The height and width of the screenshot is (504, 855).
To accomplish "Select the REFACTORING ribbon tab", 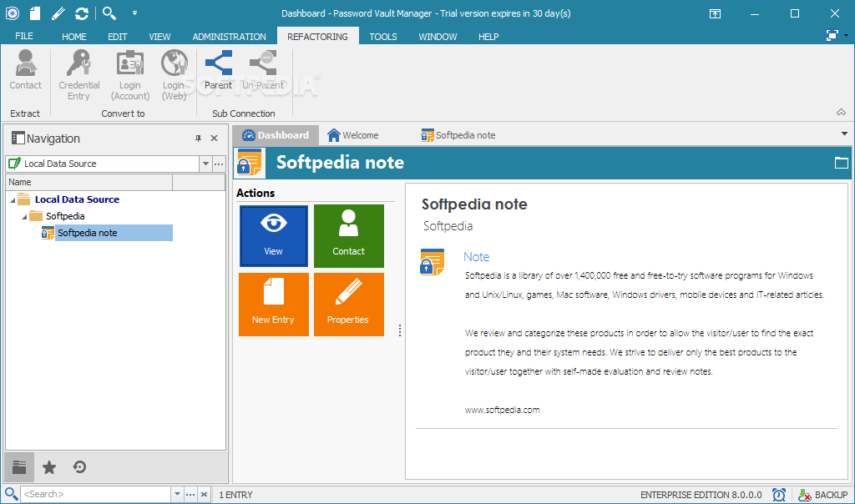I will point(317,37).
